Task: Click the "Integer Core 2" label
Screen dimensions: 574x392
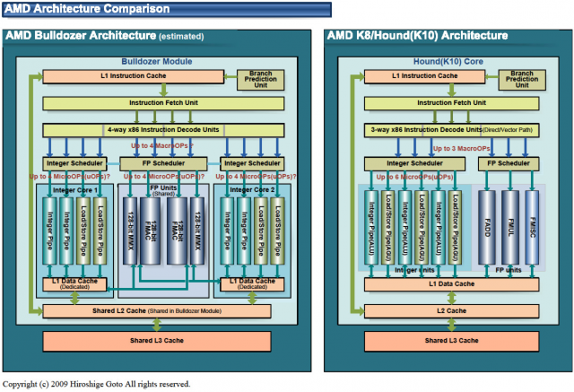Action: tap(252, 190)
